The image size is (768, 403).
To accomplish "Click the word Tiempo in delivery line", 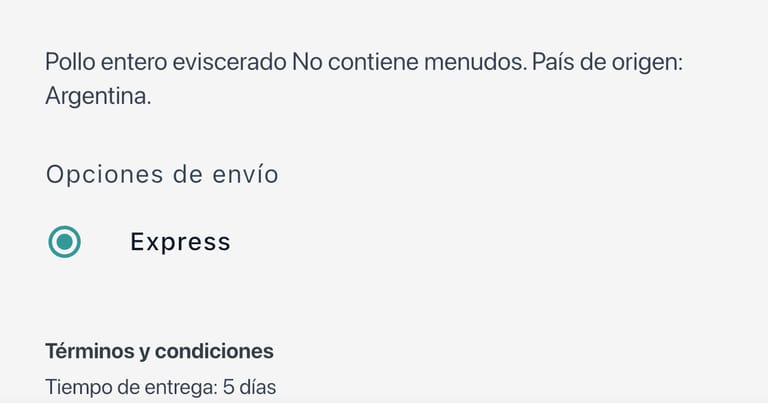I will point(80,386).
